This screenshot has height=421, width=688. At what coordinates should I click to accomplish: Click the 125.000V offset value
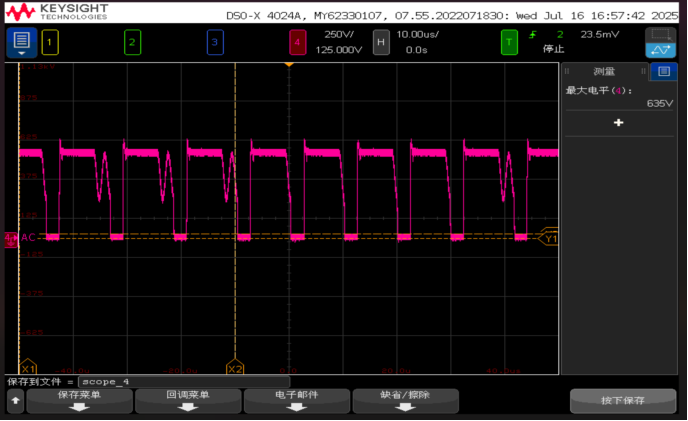point(339,50)
